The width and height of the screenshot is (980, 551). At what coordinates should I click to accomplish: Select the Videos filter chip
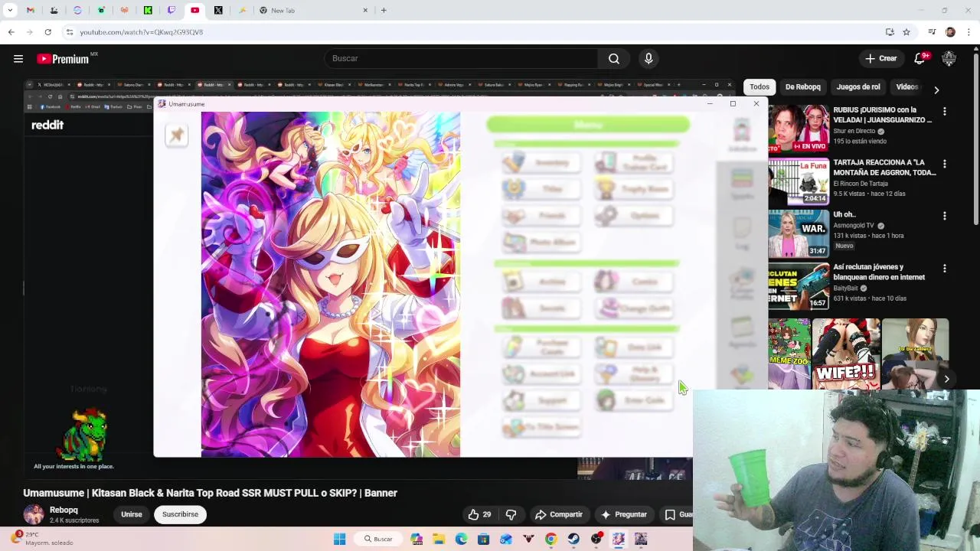tap(906, 86)
